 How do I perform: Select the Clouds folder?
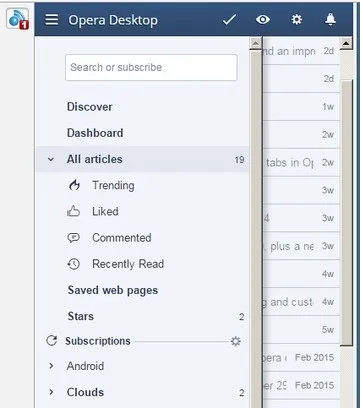click(85, 392)
